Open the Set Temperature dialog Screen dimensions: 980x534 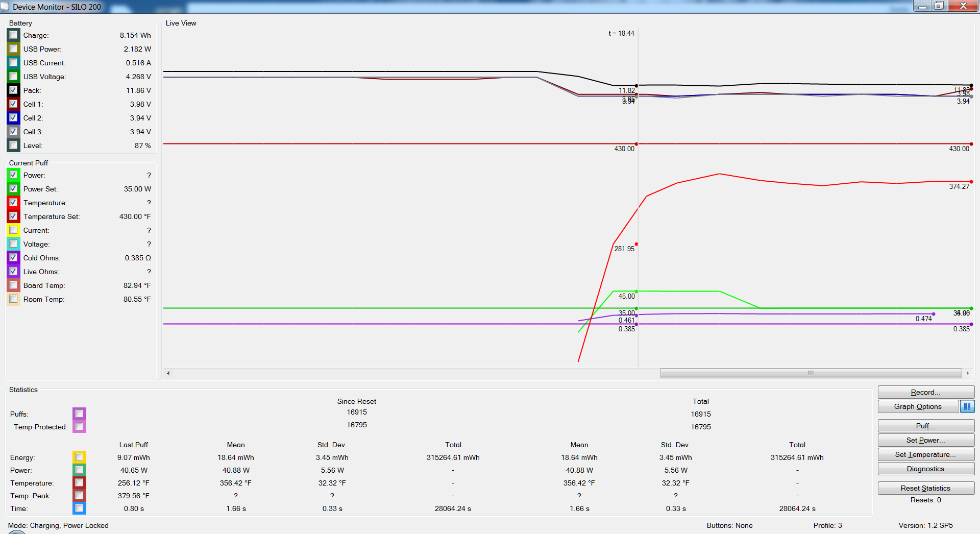pyautogui.click(x=925, y=454)
